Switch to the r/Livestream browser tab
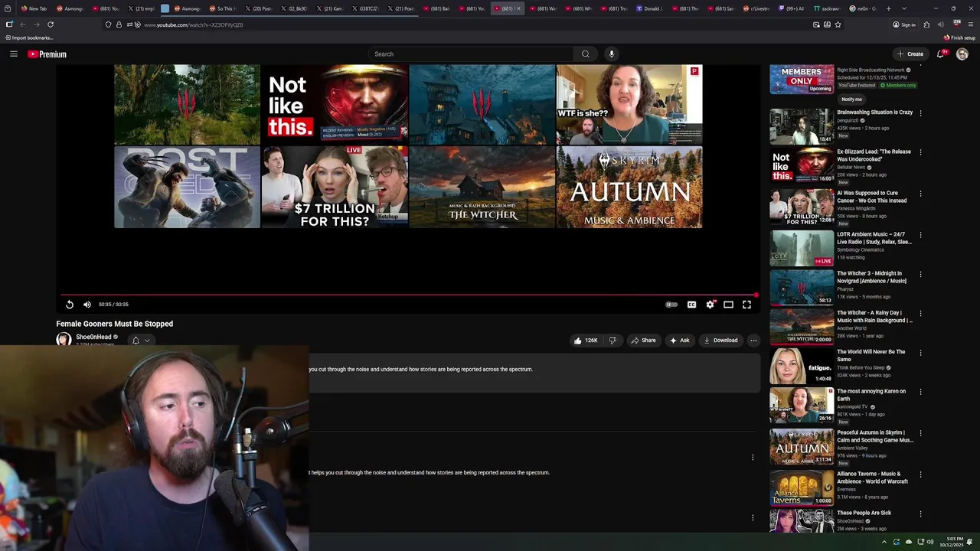The width and height of the screenshot is (980, 551). pyautogui.click(x=756, y=8)
